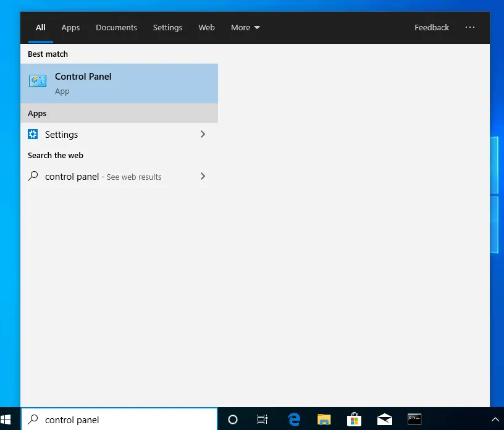Image resolution: width=504 pixels, height=430 pixels.
Task: Open the Control Panel best match result
Action: tap(119, 83)
